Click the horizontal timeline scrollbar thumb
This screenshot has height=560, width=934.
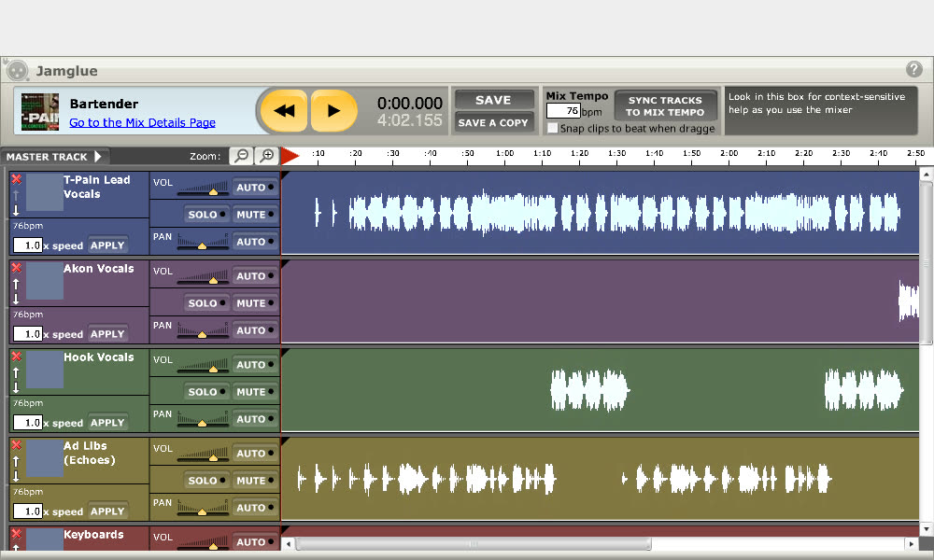[474, 544]
